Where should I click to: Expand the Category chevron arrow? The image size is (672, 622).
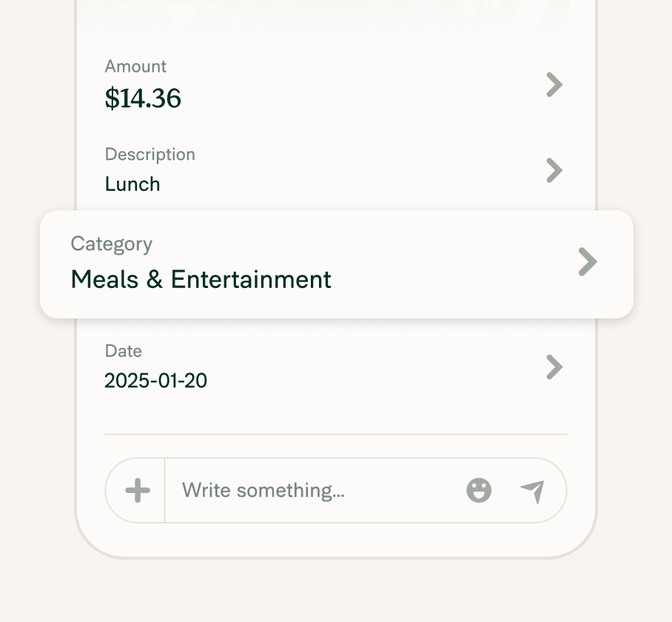pyautogui.click(x=588, y=261)
